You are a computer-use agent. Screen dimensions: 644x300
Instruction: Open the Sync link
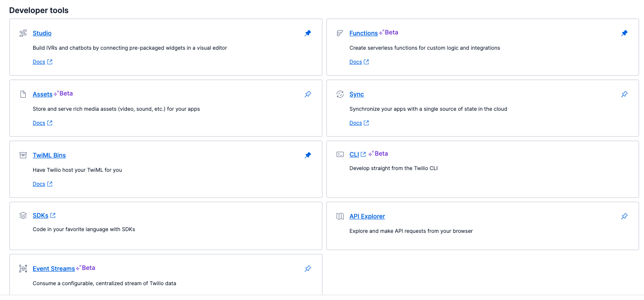(357, 94)
